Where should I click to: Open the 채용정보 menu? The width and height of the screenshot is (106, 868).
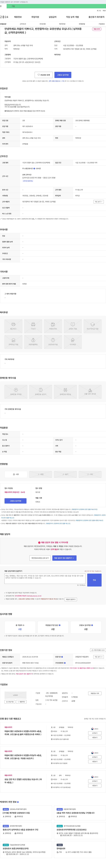(x=18, y=17)
